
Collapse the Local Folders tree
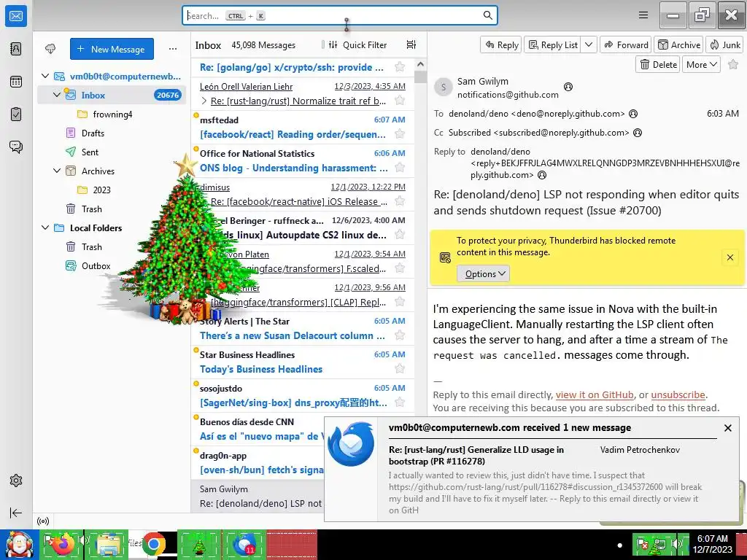pos(45,227)
